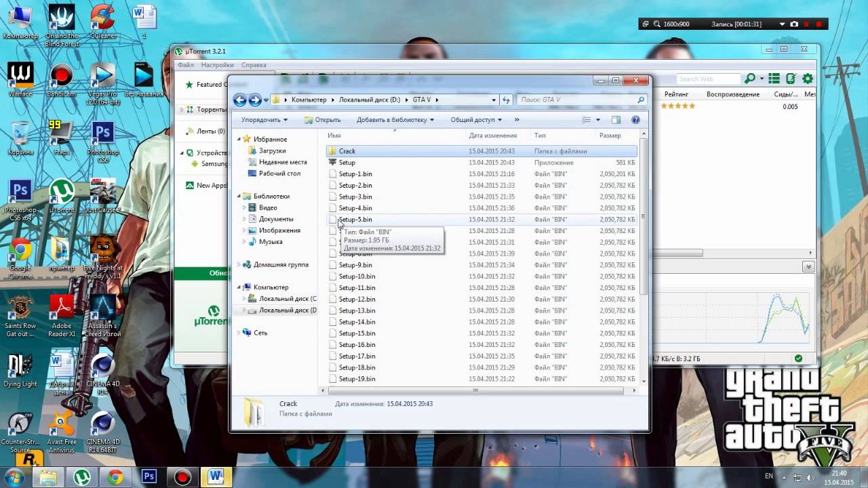
Task: Click uTorrent list view icon
Action: (774, 79)
